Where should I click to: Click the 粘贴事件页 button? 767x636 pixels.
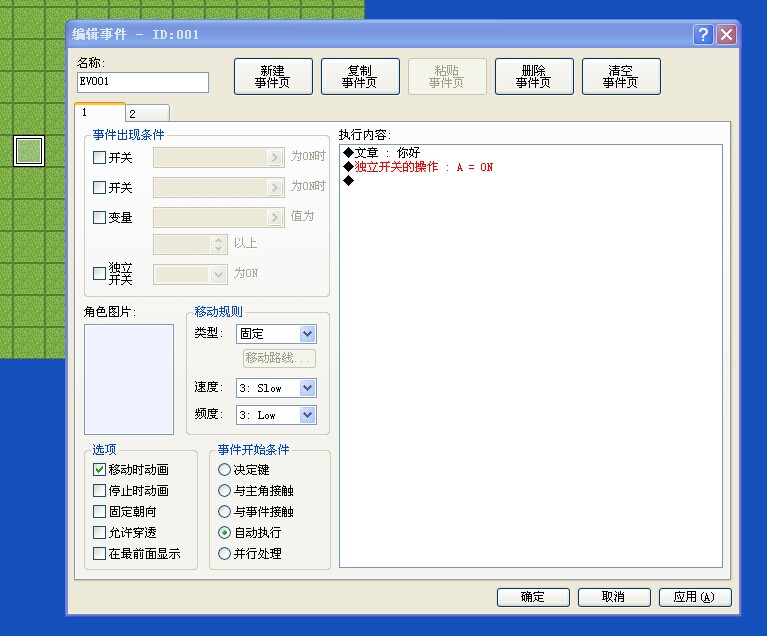[447, 76]
